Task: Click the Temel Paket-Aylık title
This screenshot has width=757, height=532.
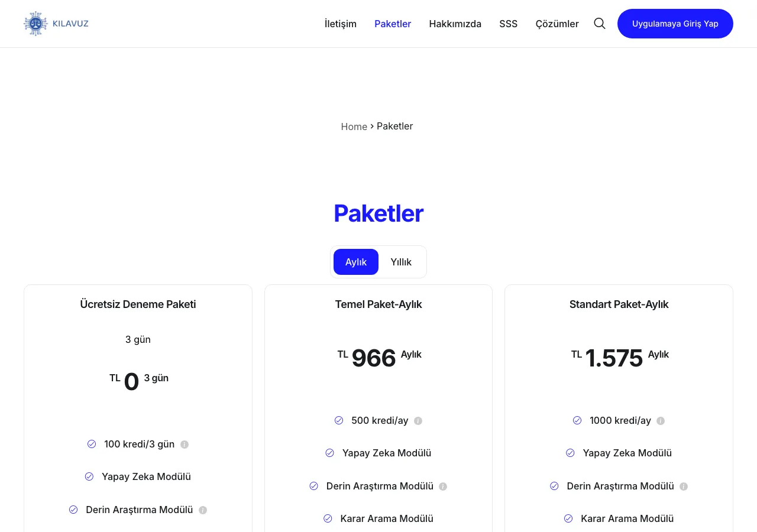Action: point(378,304)
